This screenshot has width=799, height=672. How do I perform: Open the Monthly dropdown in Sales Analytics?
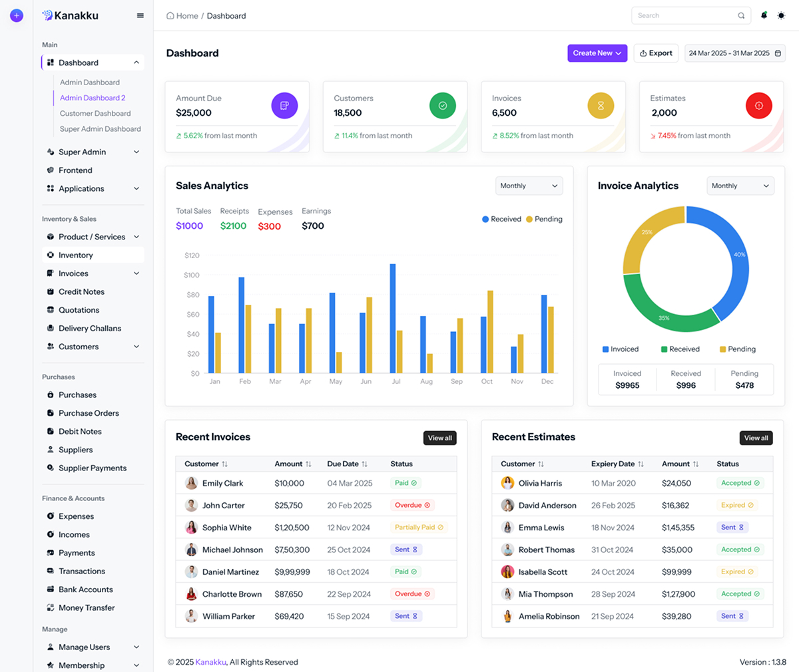pyautogui.click(x=529, y=186)
